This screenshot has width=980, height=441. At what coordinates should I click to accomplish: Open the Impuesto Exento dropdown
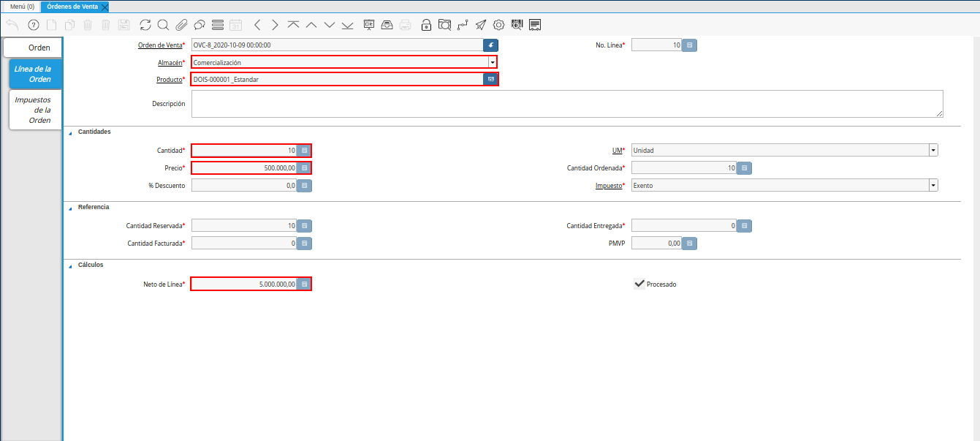pyautogui.click(x=933, y=186)
